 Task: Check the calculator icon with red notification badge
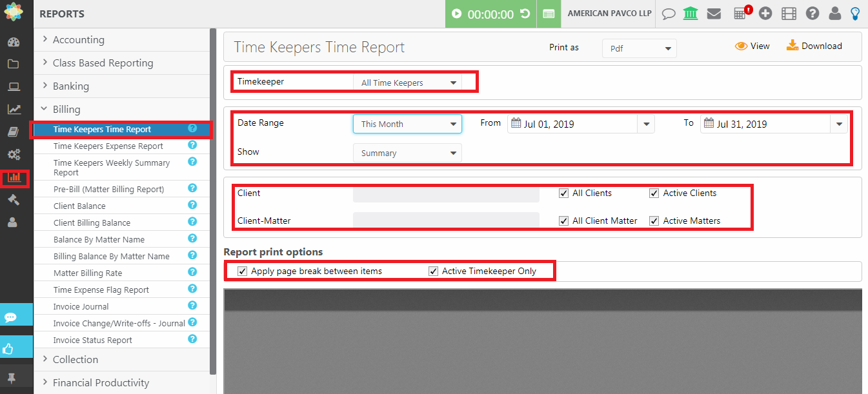[x=740, y=14]
